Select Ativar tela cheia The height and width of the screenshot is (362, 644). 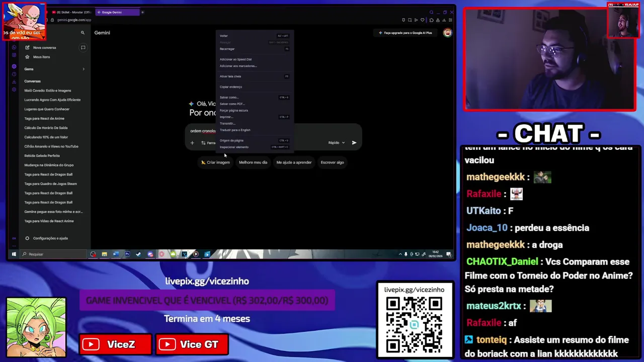pos(254,76)
